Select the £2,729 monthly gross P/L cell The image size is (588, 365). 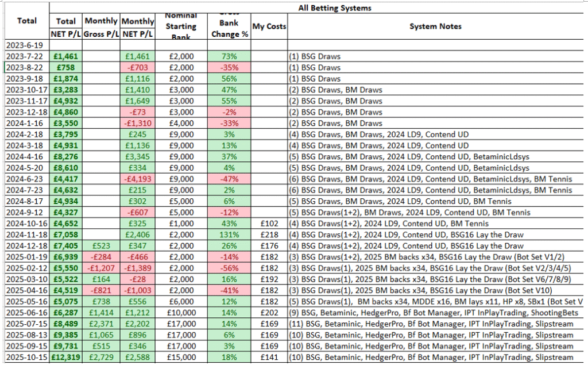coord(101,358)
